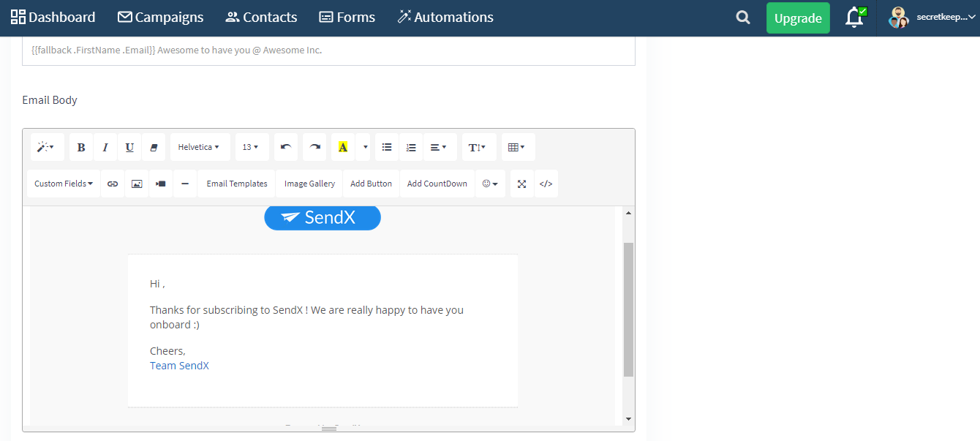Expand the text color picker arrow
Viewport: 980px width, 441px height.
[x=365, y=147]
